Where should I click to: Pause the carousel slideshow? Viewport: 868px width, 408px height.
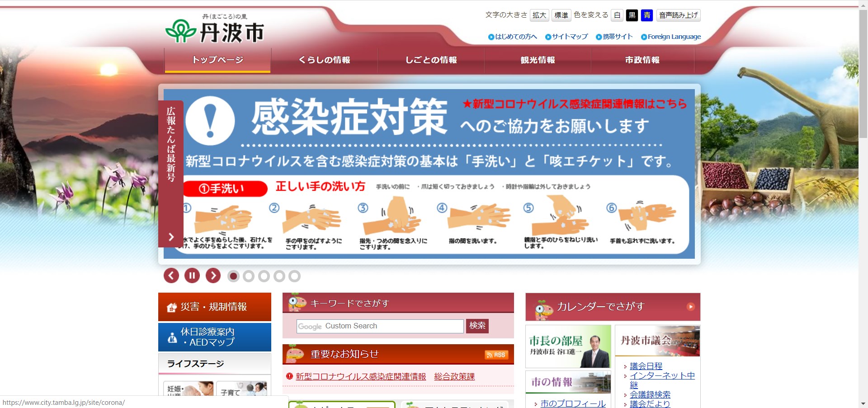tap(192, 275)
